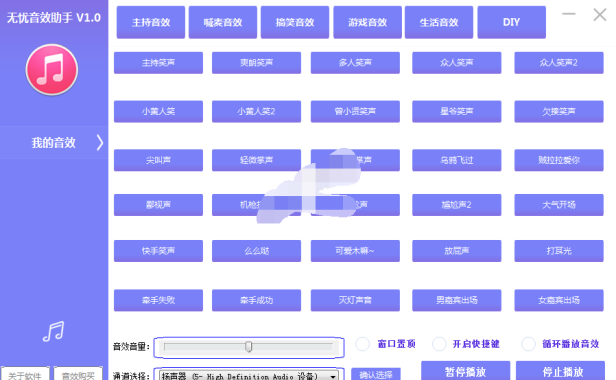Screen dimensions: 616x380
Task: Trigger the 多人笑声 sound button
Action: pos(355,62)
